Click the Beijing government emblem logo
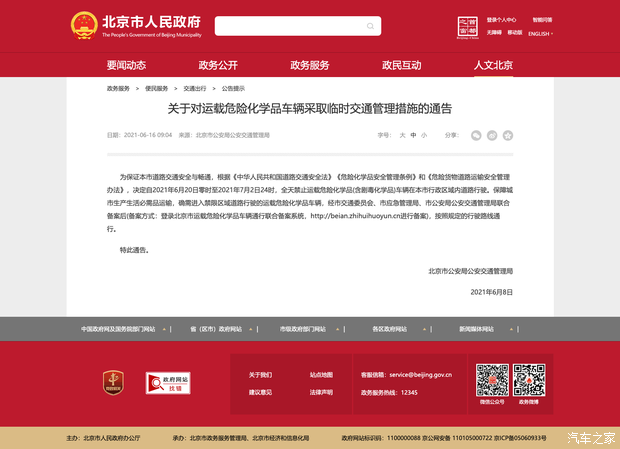620x449 pixels. pos(84,25)
